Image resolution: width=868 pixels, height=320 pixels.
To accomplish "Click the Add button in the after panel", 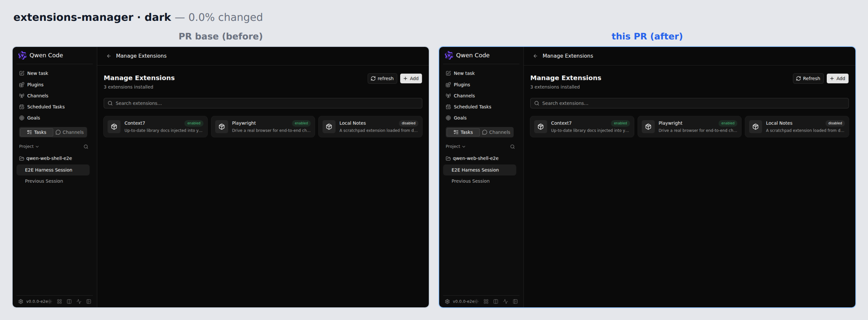I will [838, 79].
